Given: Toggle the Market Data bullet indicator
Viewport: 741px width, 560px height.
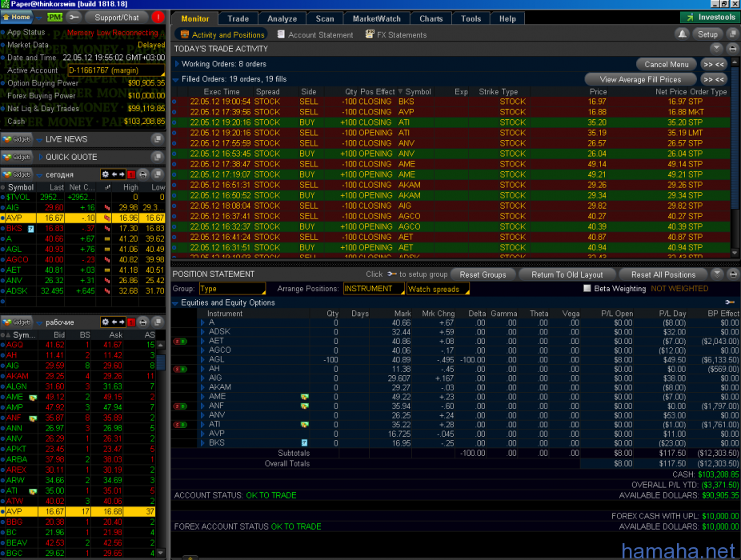Looking at the screenshot, I should click(x=3, y=45).
